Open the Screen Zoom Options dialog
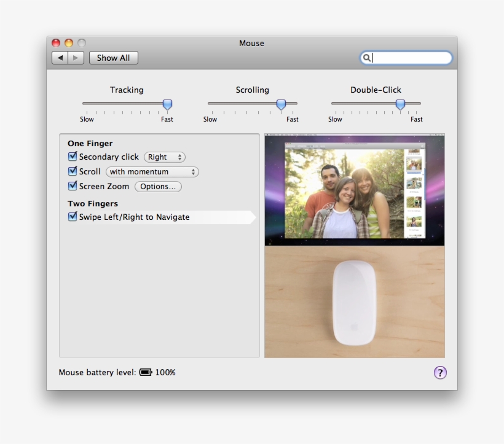The height and width of the screenshot is (444, 504). (158, 186)
